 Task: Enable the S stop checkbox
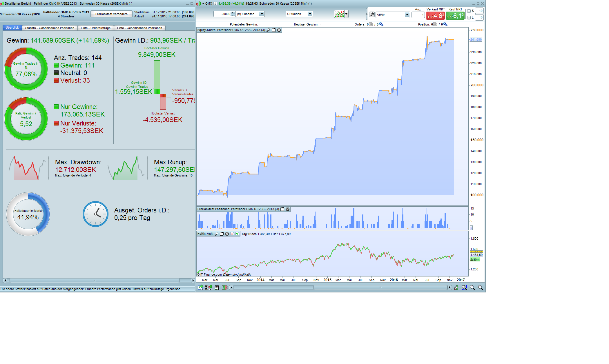pyautogui.click(x=469, y=11)
